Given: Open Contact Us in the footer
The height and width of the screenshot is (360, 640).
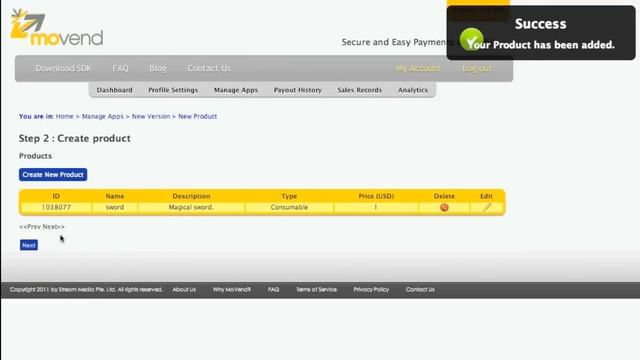Looking at the screenshot, I should point(420,289).
